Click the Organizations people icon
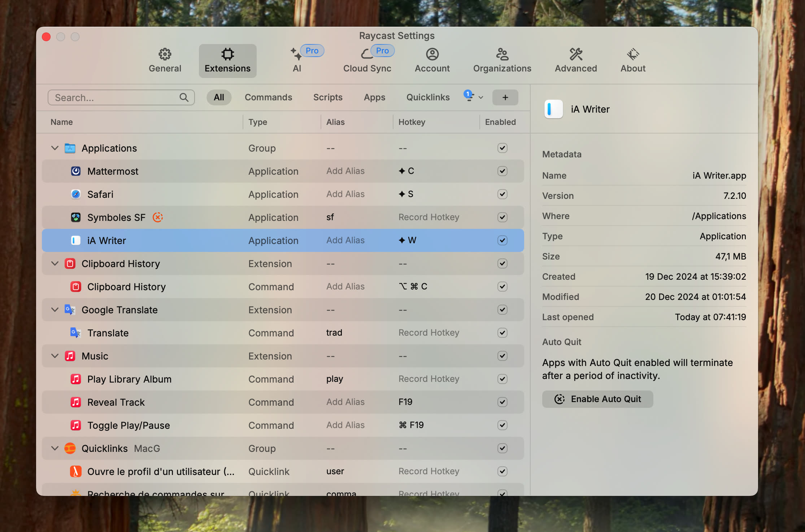Screen dimensions: 805x532 (502, 54)
